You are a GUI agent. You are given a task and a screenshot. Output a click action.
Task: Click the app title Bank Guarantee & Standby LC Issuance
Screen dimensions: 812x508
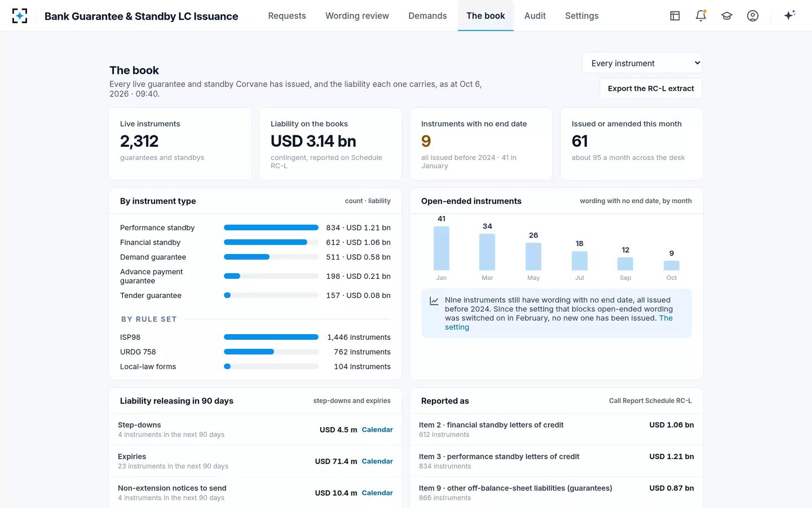pos(141,16)
